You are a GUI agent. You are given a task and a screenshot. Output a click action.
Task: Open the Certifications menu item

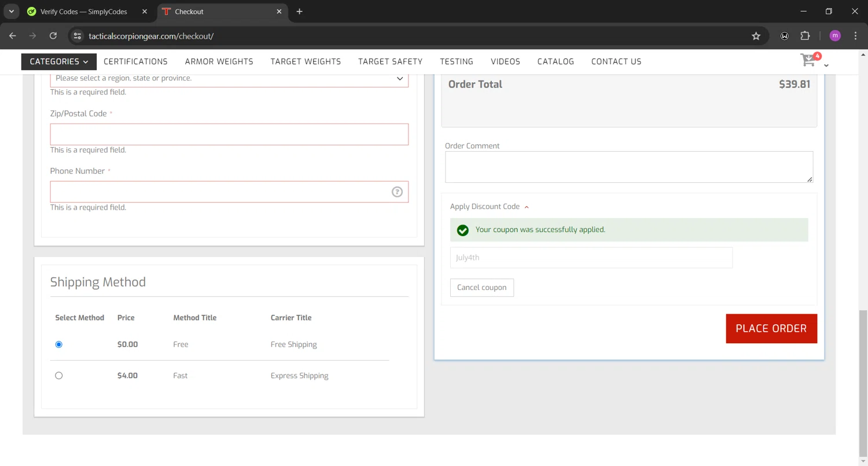pos(135,61)
